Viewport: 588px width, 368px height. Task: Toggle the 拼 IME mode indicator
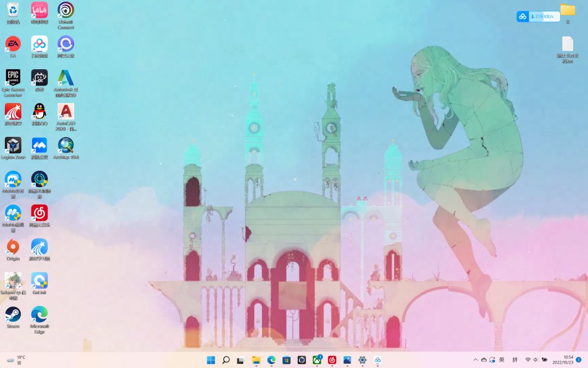tap(515, 360)
